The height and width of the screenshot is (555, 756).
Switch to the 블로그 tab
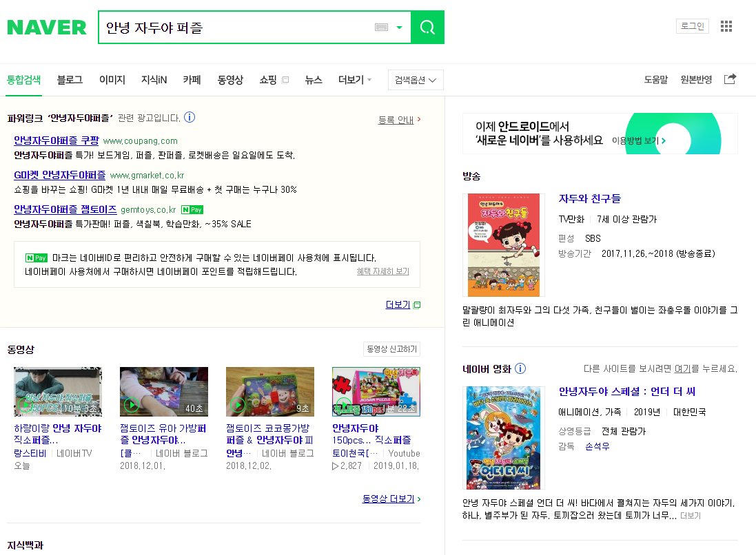(70, 80)
